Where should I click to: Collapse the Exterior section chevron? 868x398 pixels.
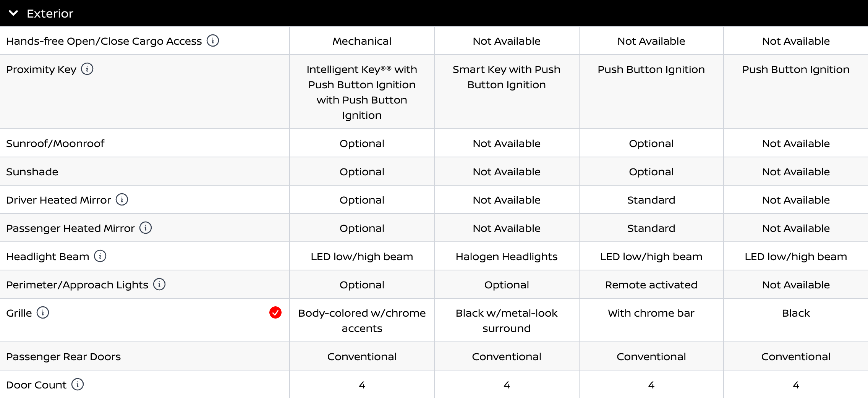(x=13, y=13)
